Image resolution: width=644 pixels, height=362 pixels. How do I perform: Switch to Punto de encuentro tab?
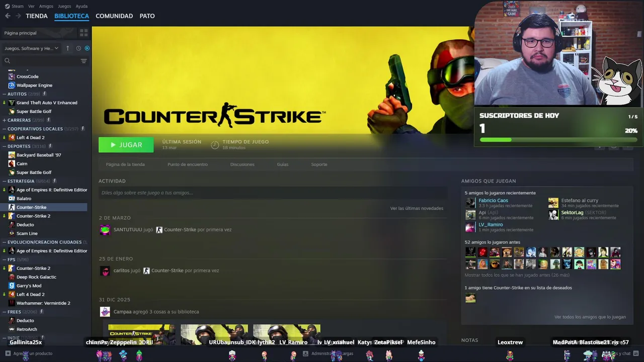(x=187, y=164)
